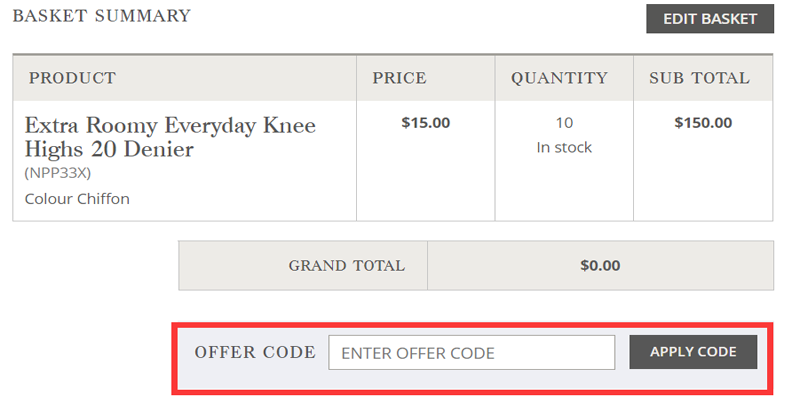Click the Basket Summary heading
Screen dimensions: 800x400
coord(101,16)
